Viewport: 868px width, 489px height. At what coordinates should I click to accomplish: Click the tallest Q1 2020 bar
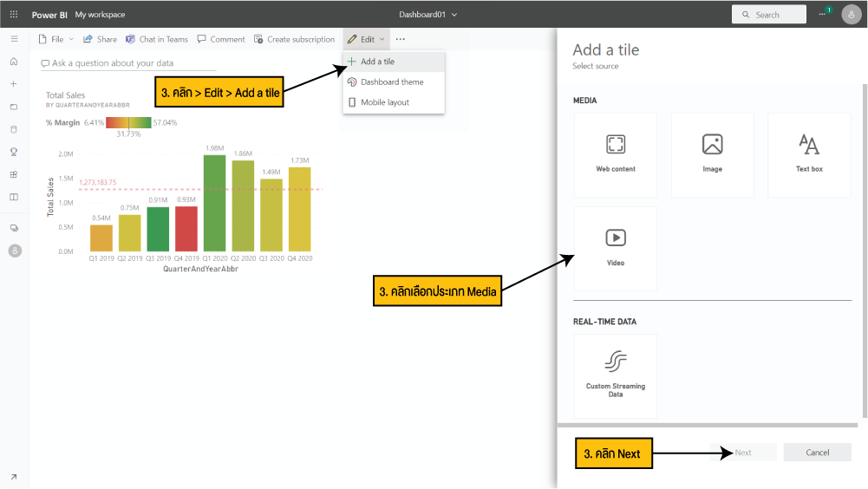pyautogui.click(x=214, y=203)
